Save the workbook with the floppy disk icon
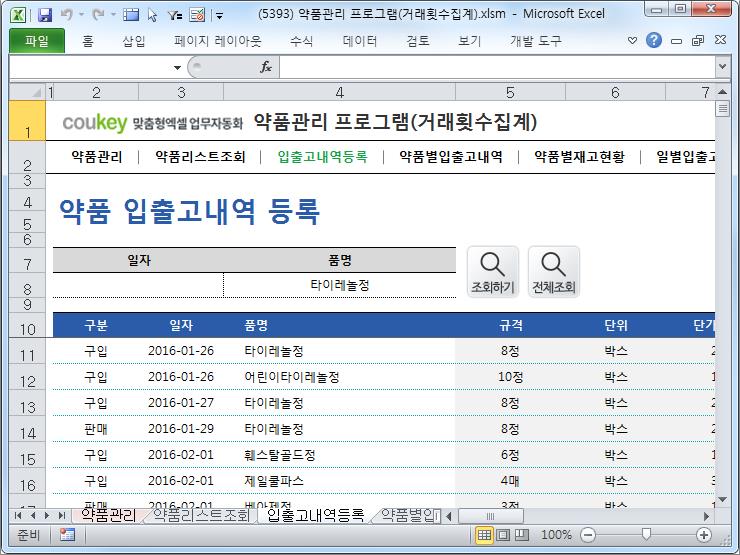The image size is (740, 555). [x=45, y=15]
